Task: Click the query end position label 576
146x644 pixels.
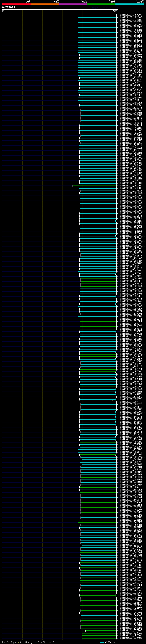Action: point(115,11)
